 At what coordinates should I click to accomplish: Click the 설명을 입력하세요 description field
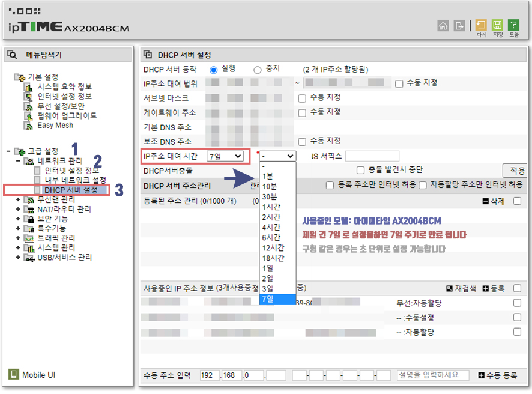click(x=433, y=375)
